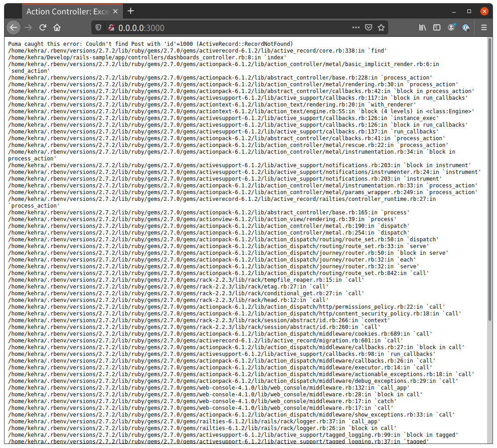
Task: Click the rack/etag.rb:27 trace line
Action: click(x=168, y=287)
